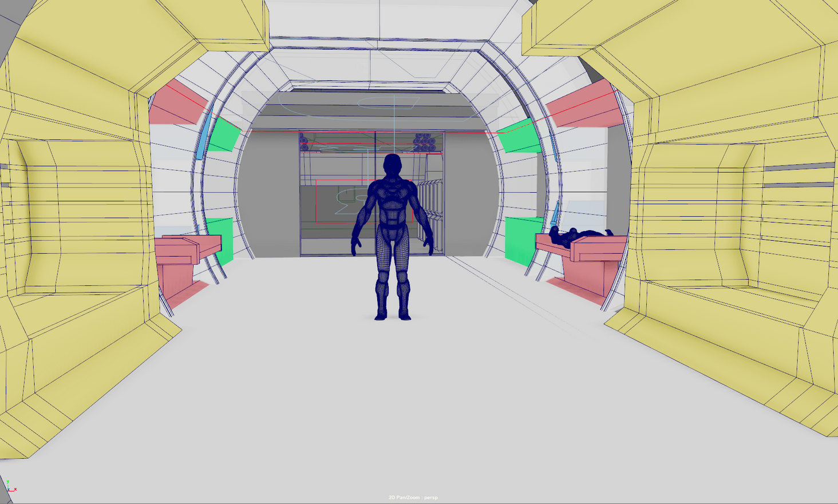
Task: Select the standing character's head
Action: coord(392,165)
